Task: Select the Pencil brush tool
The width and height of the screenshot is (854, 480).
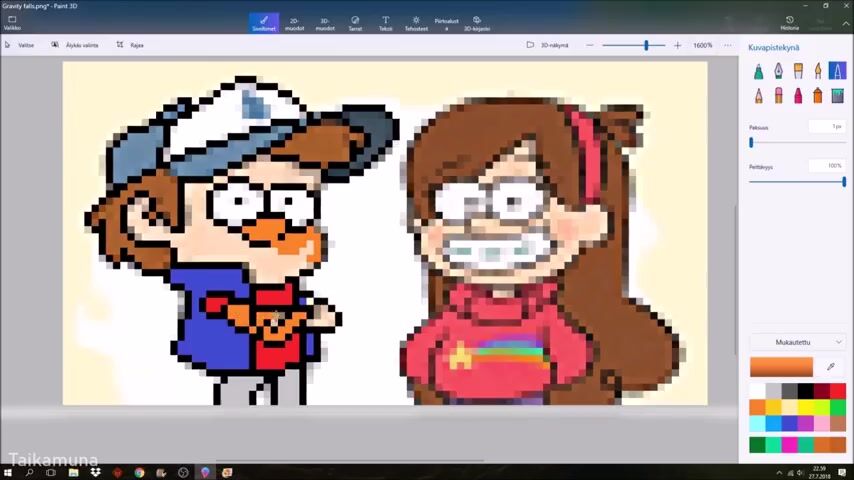Action: point(759,96)
